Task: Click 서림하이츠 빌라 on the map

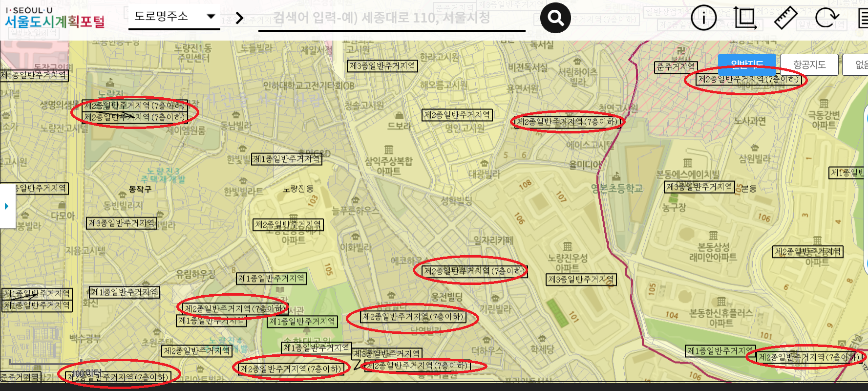Action: point(577,77)
